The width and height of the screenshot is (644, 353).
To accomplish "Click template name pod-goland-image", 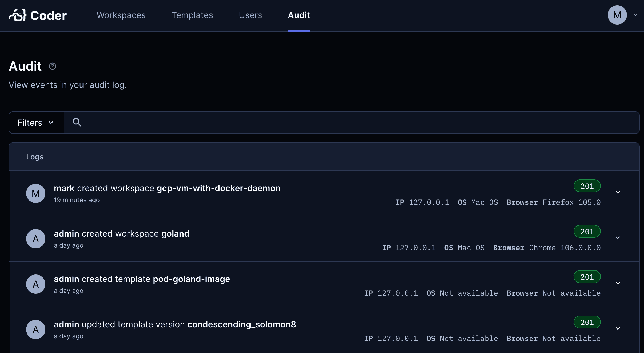I will 191,279.
